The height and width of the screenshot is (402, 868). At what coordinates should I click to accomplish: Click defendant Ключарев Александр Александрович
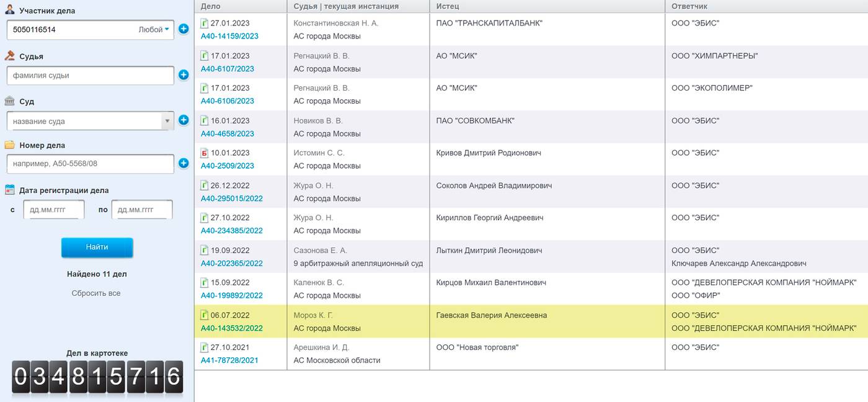coord(739,263)
